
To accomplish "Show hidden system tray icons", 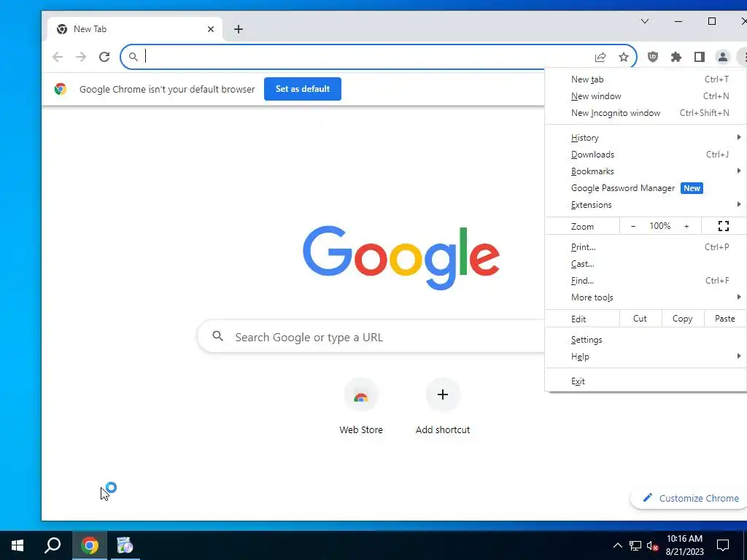I will coord(617,545).
